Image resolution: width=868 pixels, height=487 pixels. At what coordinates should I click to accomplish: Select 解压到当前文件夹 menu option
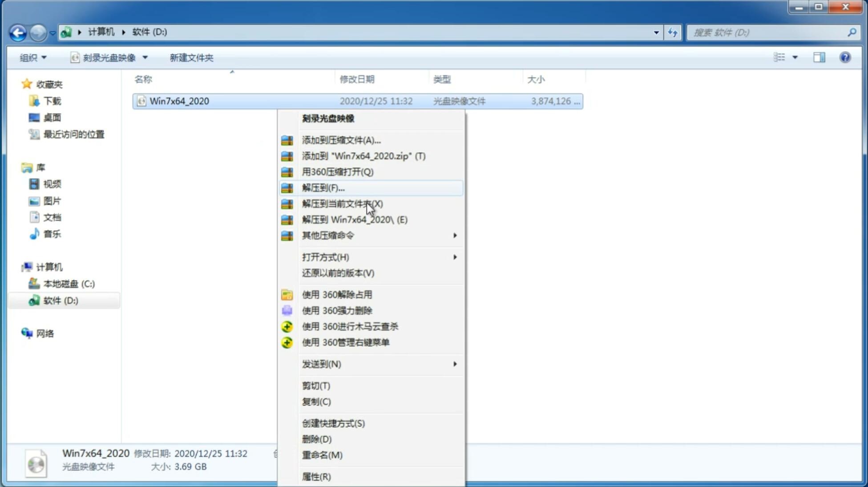pyautogui.click(x=342, y=203)
